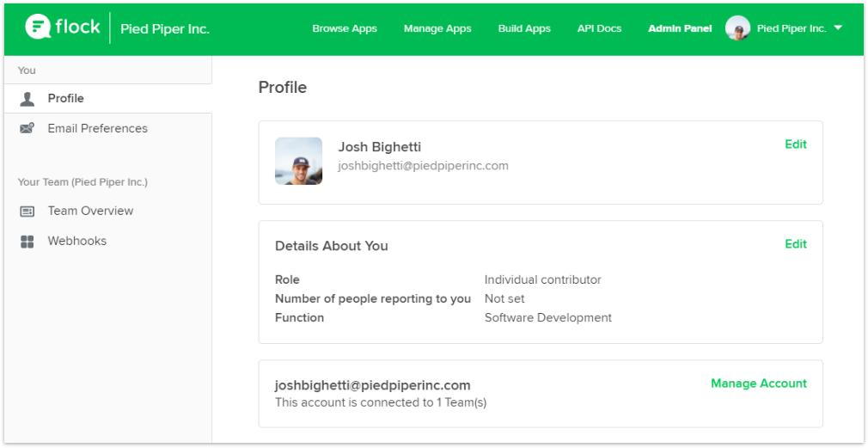Click the Webhooks grid icon
Screen dimensions: 868x448
tap(28, 242)
